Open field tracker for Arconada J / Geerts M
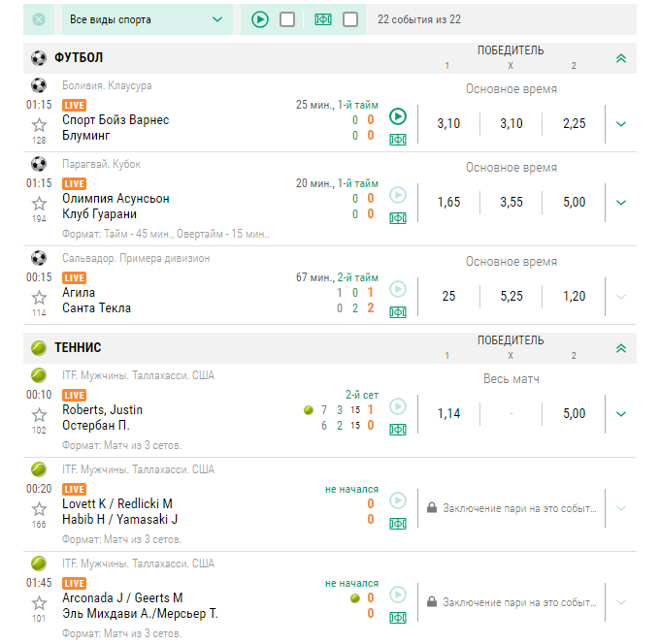Viewport: 660px width, 644px height. (x=397, y=617)
